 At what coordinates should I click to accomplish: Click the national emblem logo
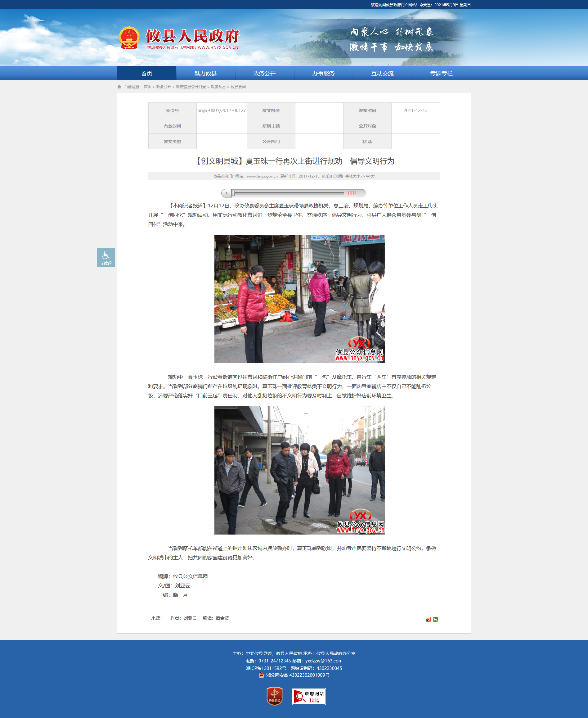(129, 38)
